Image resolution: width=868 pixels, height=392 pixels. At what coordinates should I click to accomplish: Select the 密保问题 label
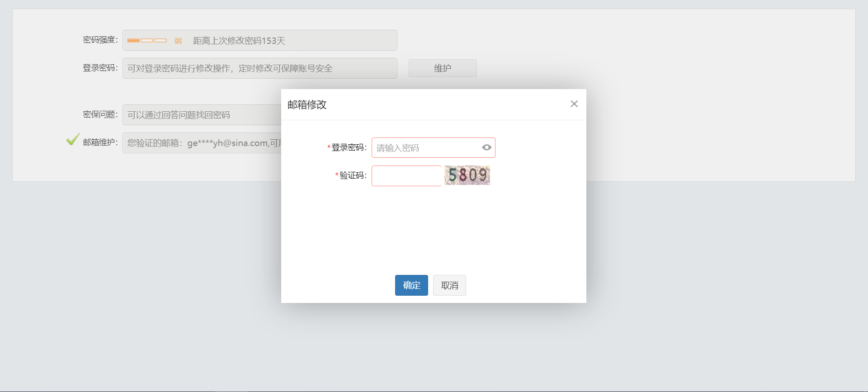point(100,114)
